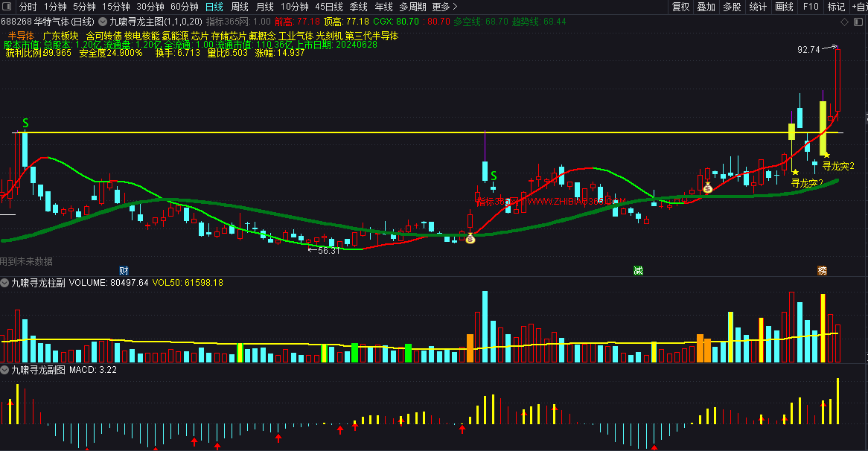Open the 画线 drawing tools
The height and width of the screenshot is (451, 868).
pos(784,7)
